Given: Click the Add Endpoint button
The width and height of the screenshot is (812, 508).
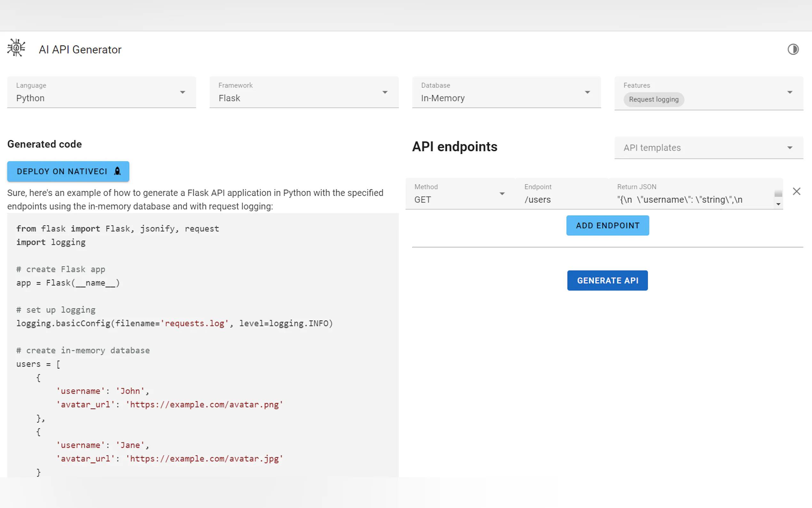Looking at the screenshot, I should pyautogui.click(x=607, y=226).
